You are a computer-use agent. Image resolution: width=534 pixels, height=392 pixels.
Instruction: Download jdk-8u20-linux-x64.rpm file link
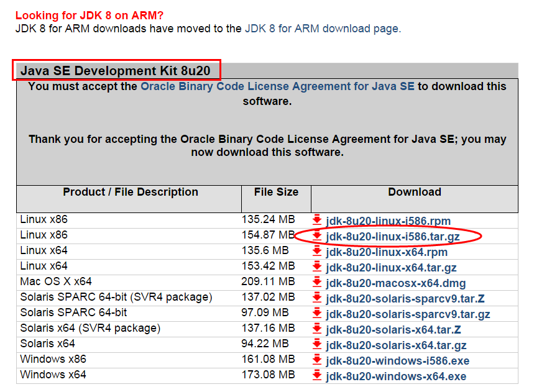point(387,252)
